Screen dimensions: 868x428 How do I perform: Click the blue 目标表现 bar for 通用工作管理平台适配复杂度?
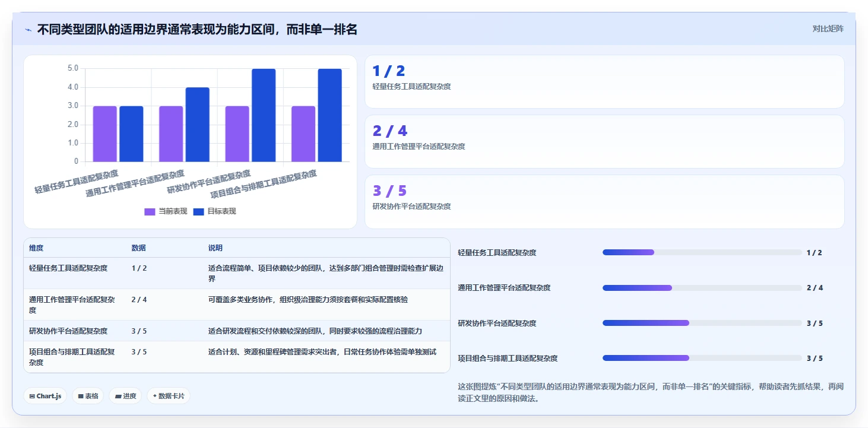[x=198, y=125]
